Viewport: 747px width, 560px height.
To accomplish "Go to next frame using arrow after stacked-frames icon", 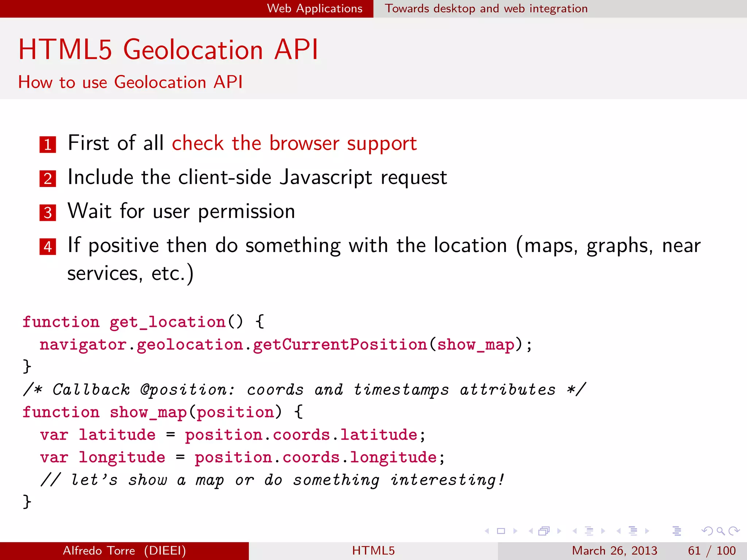I will click(559, 531).
